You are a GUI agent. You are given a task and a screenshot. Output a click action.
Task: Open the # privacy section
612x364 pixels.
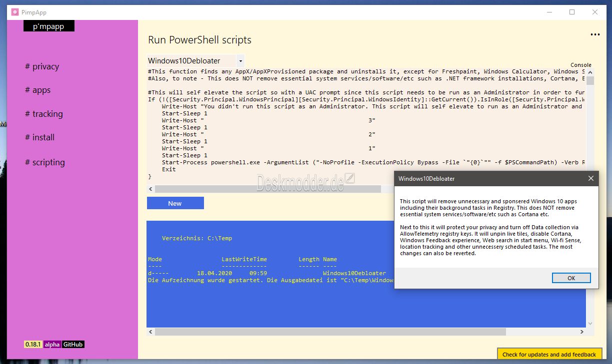click(x=42, y=66)
